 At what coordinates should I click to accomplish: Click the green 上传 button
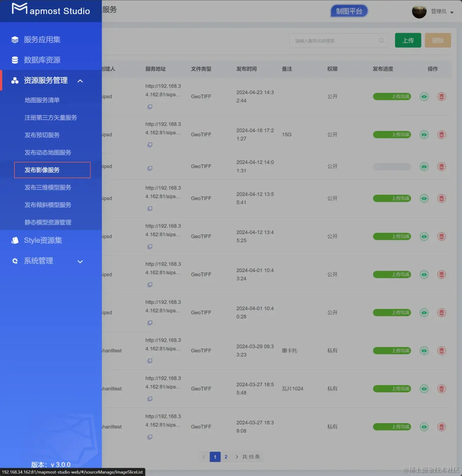pos(408,40)
